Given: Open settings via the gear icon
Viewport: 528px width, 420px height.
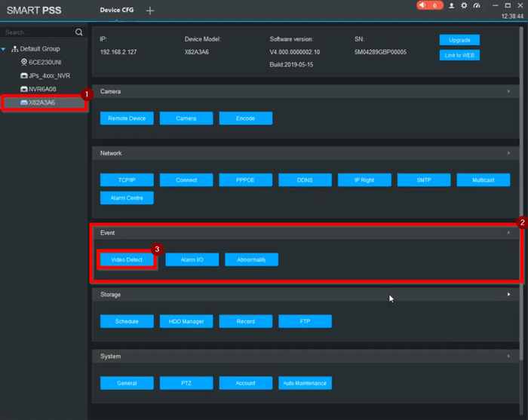Looking at the screenshot, I should [464, 5].
